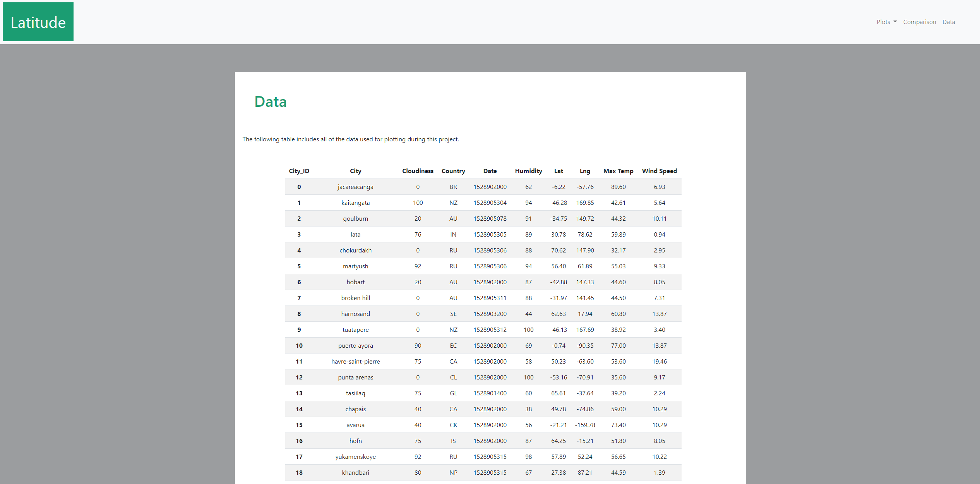Click the Cloudiness column header
This screenshot has height=484, width=980.
tap(418, 171)
